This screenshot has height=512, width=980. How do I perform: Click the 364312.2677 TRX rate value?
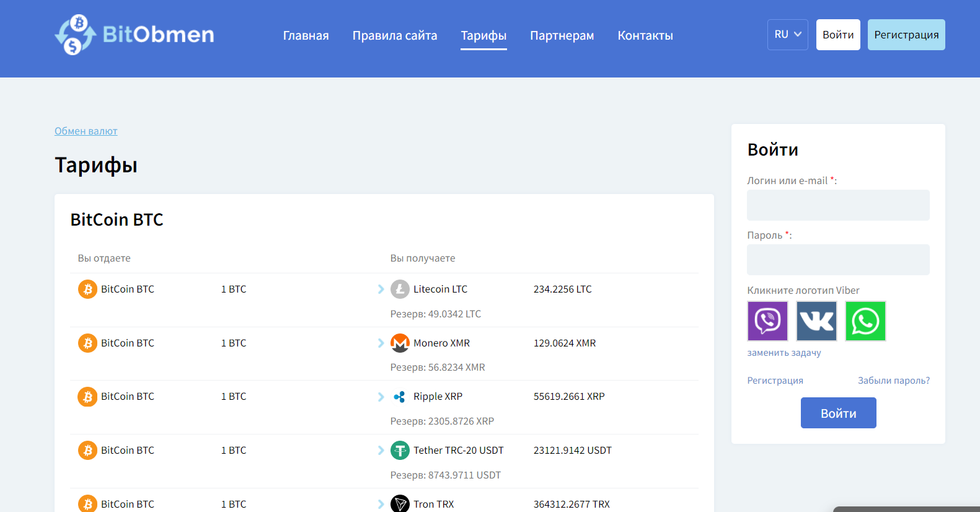[572, 505]
